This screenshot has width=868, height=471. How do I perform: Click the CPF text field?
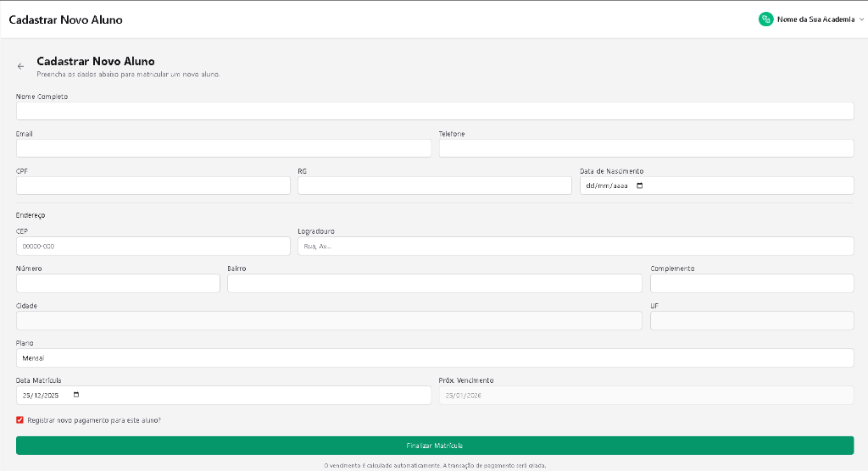pos(153,186)
